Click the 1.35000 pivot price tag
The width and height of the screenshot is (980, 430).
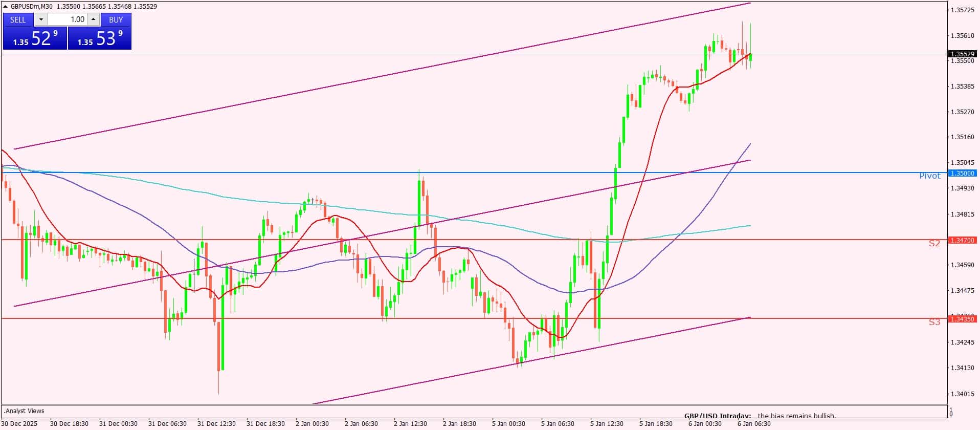click(963, 173)
